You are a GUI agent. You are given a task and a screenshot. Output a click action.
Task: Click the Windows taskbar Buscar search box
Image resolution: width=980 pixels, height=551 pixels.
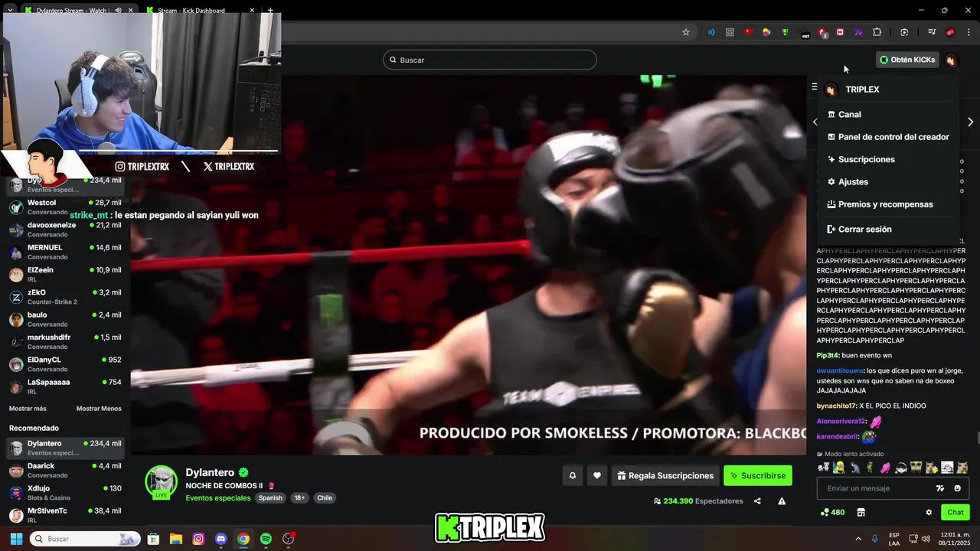click(x=86, y=539)
